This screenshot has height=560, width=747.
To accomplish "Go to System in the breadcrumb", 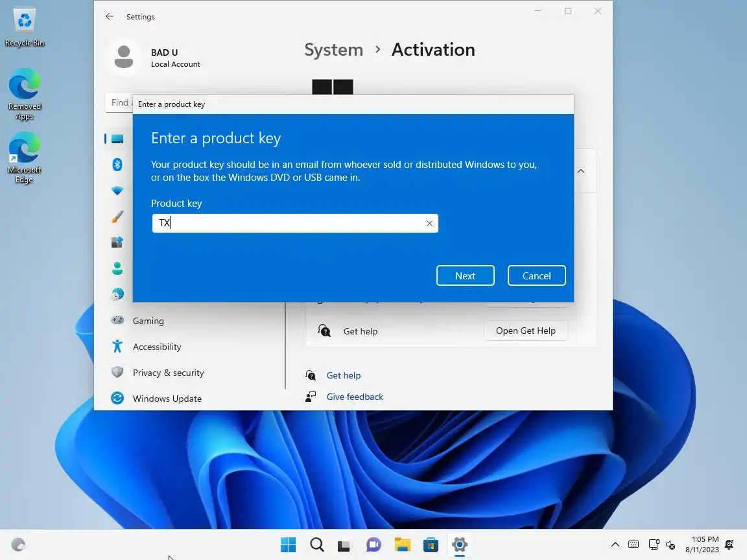I will 333,49.
